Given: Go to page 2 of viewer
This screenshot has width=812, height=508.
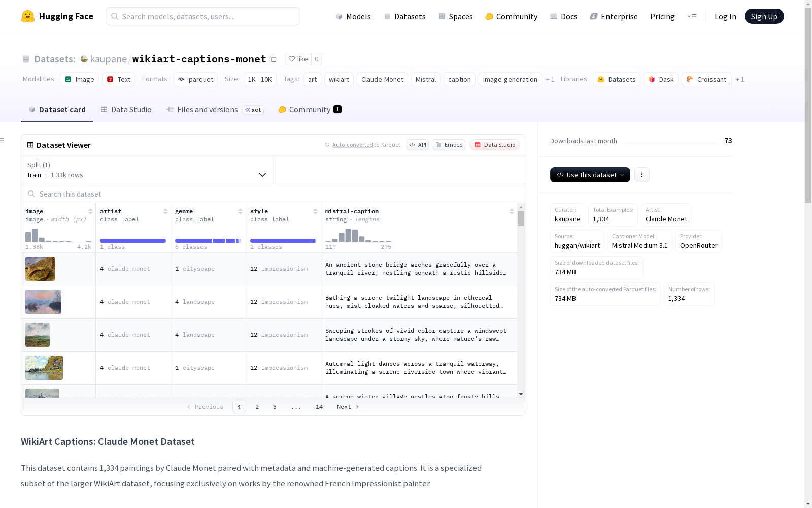Looking at the screenshot, I should (257, 407).
